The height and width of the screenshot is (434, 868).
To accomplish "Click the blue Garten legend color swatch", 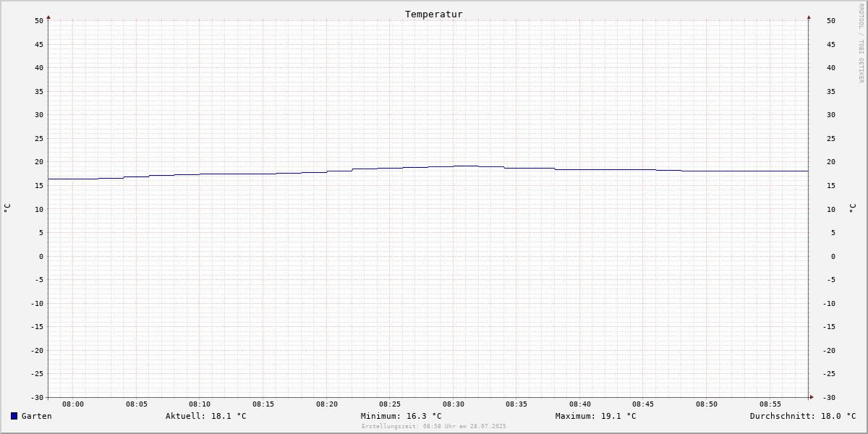I will (14, 416).
